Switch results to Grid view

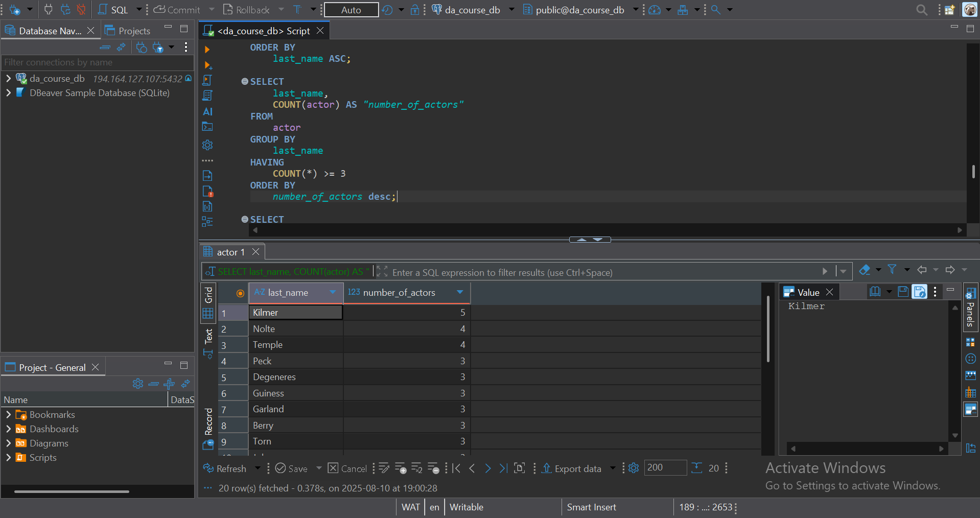click(x=208, y=303)
